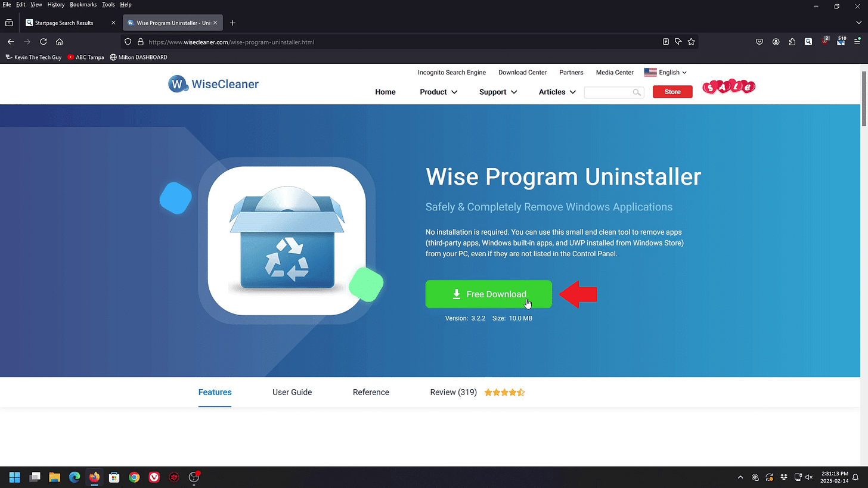Open the Pocket save icon
The image size is (868, 488).
[x=759, y=42]
